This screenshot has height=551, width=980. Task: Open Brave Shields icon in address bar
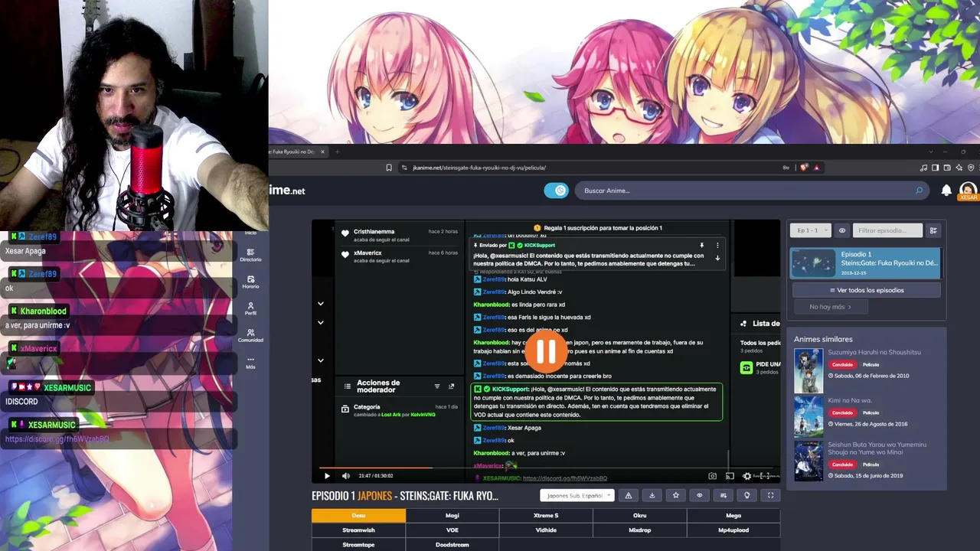click(803, 168)
